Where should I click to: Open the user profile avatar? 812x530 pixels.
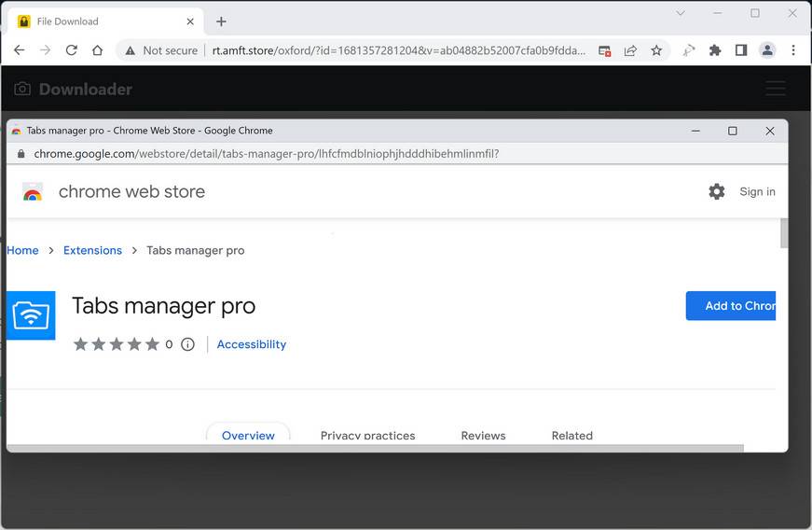click(x=767, y=50)
